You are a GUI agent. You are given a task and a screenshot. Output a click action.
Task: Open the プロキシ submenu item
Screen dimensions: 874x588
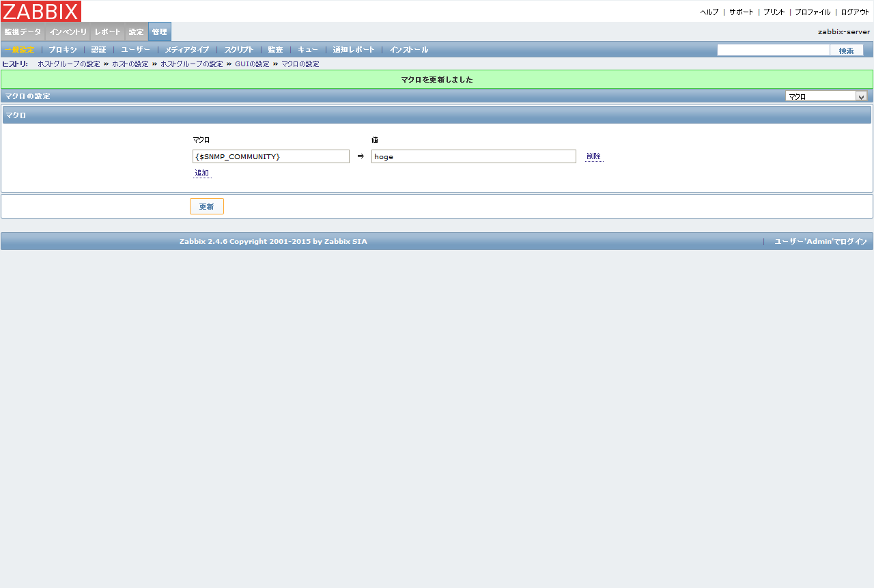pos(62,49)
